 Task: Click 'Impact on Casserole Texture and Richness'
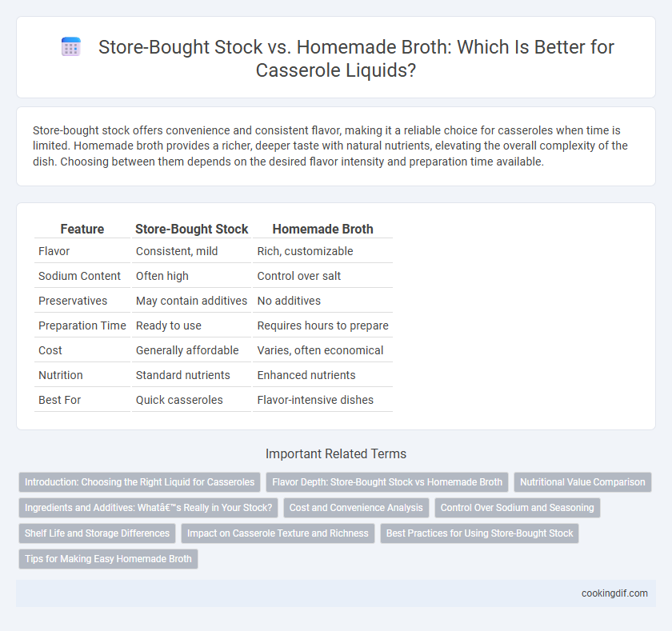[x=278, y=533]
